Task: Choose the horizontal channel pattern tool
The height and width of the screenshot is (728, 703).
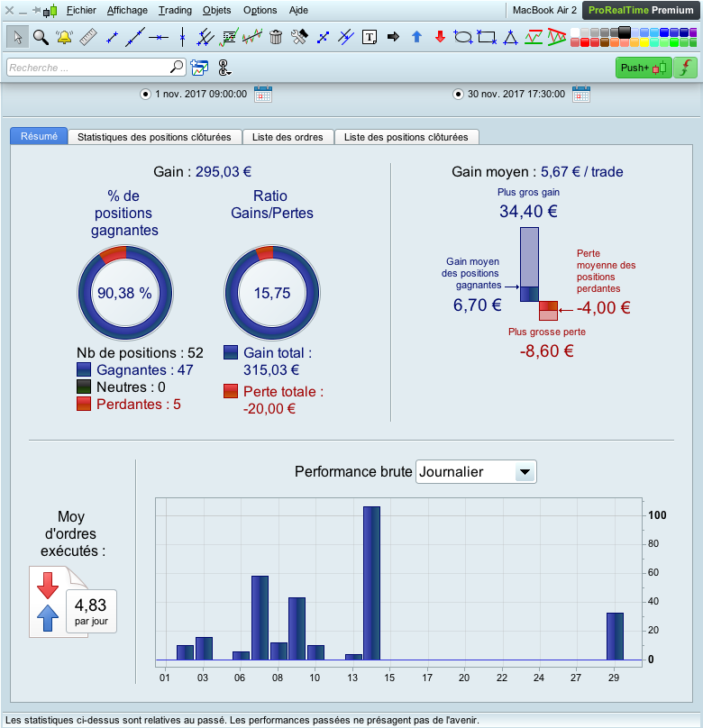Action: pos(534,37)
